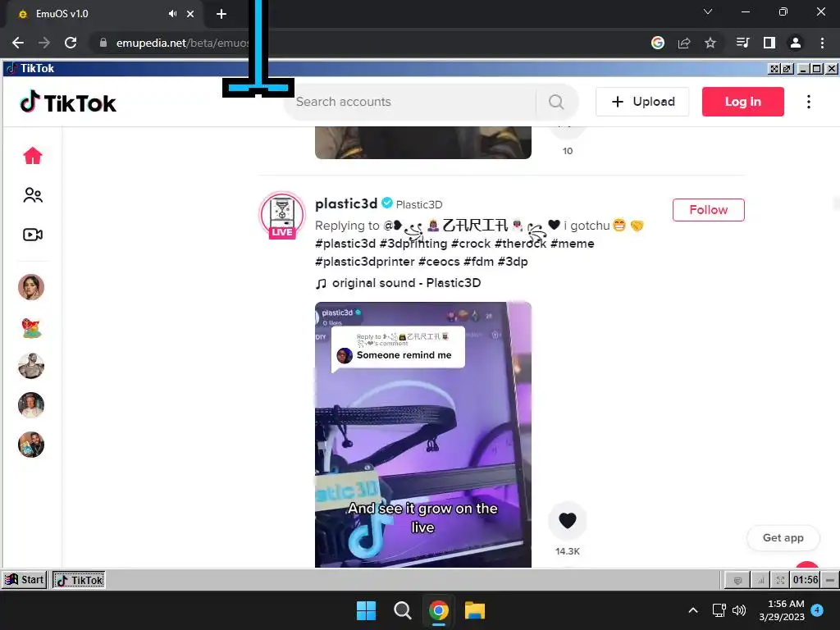Select TikTok in the EmuOS taskbar

79,580
